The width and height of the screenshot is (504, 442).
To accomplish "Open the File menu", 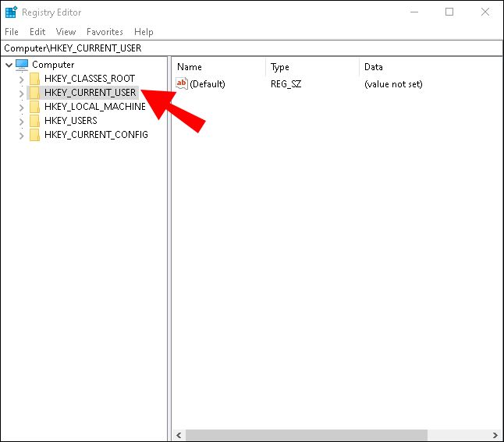I will (12, 32).
